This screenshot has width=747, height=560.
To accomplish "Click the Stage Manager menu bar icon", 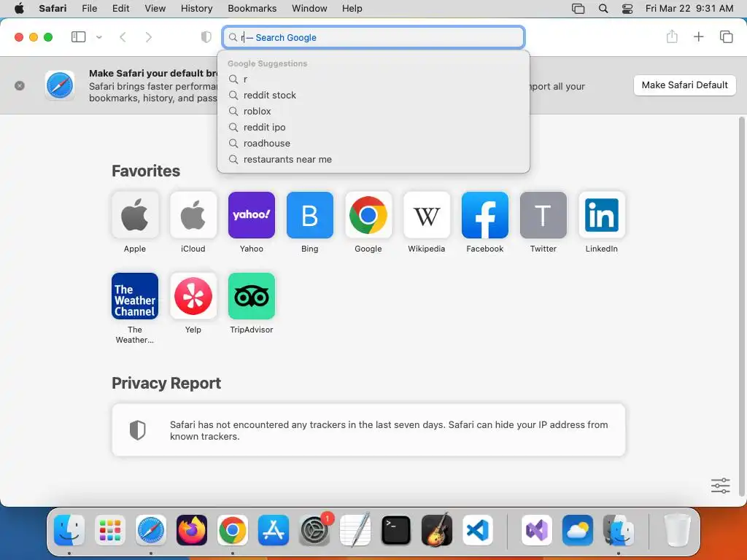I will (578, 9).
